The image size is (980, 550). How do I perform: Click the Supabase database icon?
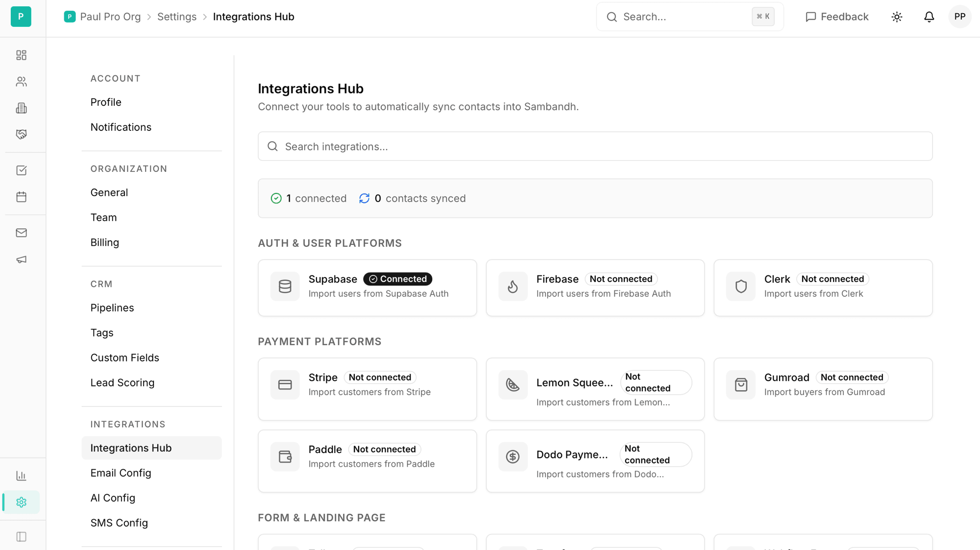[x=285, y=286]
